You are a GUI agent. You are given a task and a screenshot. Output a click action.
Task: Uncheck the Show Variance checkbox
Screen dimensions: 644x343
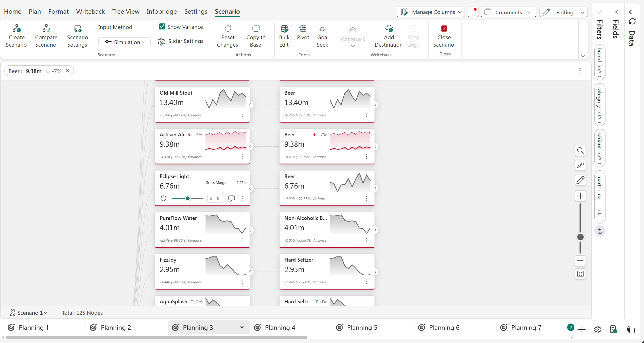pos(162,26)
